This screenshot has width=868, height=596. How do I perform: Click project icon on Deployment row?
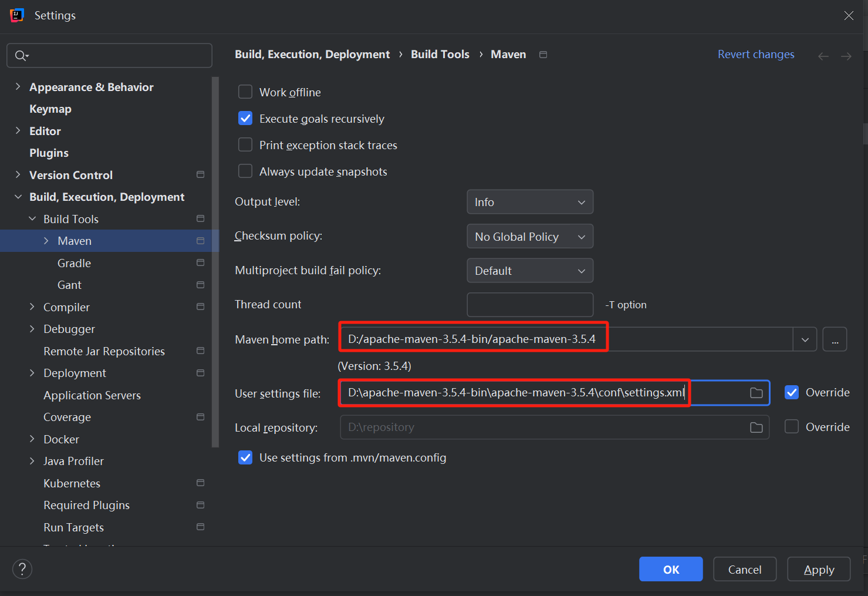click(200, 373)
